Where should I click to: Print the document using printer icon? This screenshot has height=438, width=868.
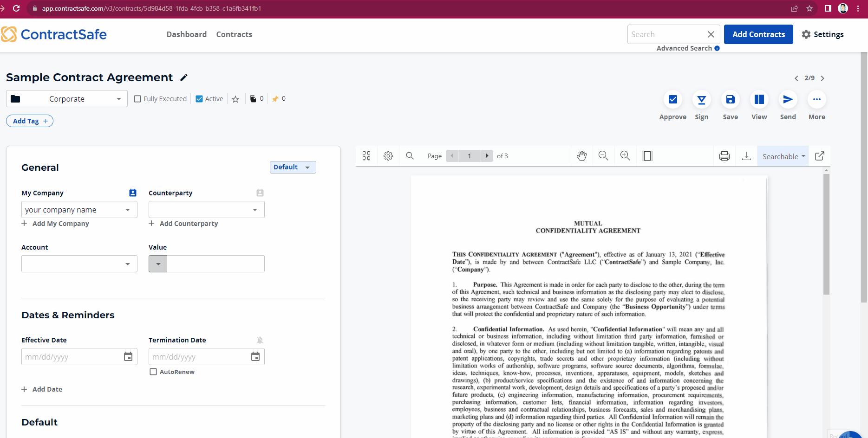[x=724, y=156]
